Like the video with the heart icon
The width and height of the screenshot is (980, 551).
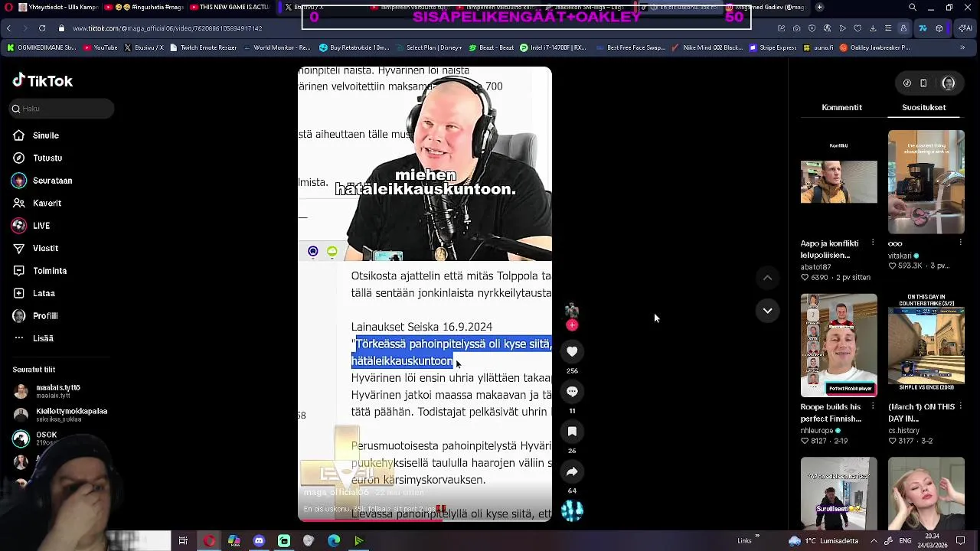point(572,351)
